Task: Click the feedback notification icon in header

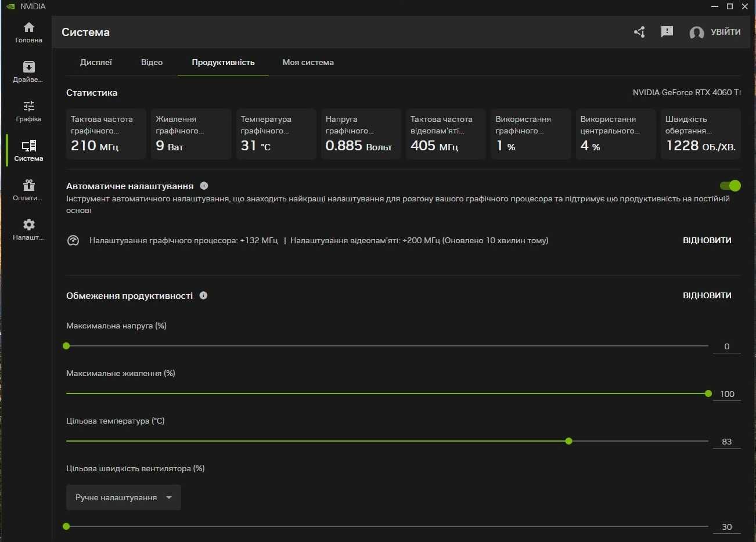Action: pyautogui.click(x=667, y=32)
